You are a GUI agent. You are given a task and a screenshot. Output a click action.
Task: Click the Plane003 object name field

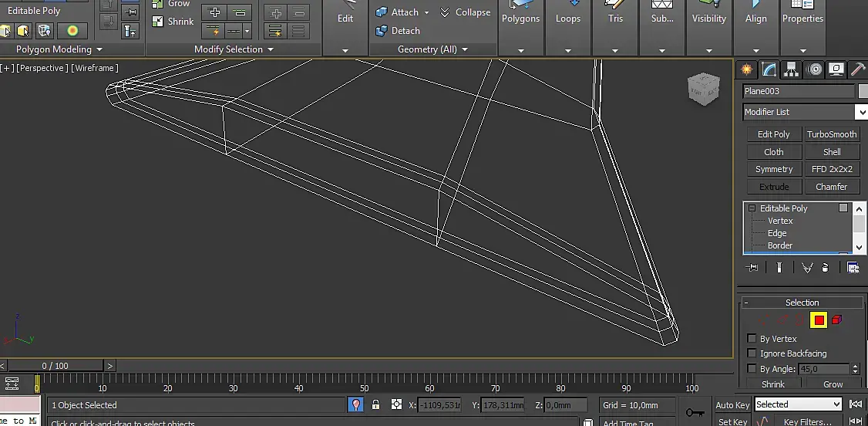pyautogui.click(x=799, y=91)
